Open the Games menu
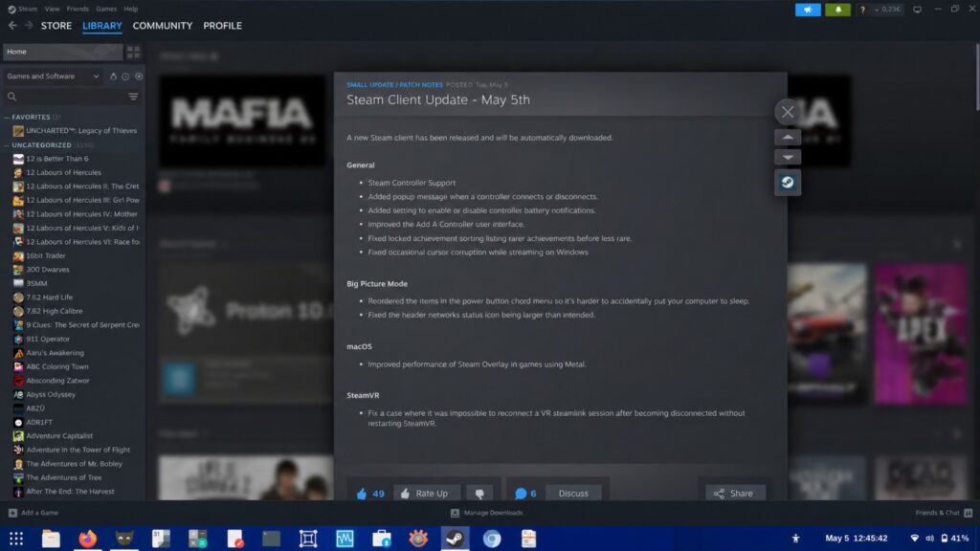The width and height of the screenshot is (980, 551). pos(106,9)
